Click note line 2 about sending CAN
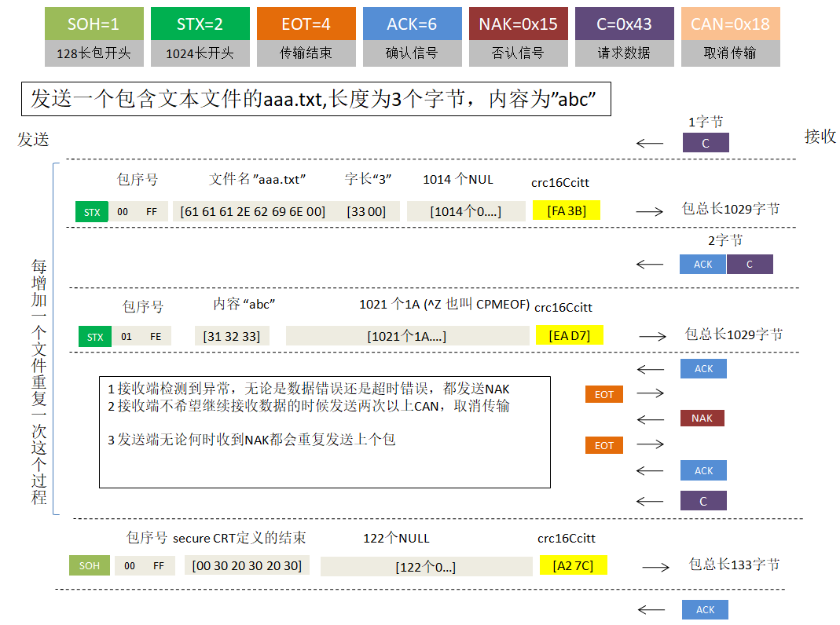This screenshot has height=625, width=840. pyautogui.click(x=309, y=406)
